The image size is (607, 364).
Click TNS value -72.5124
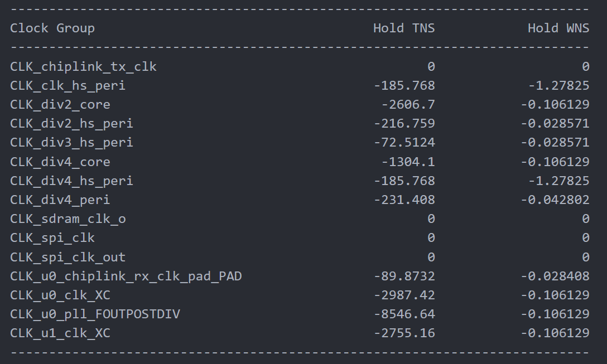(x=404, y=142)
